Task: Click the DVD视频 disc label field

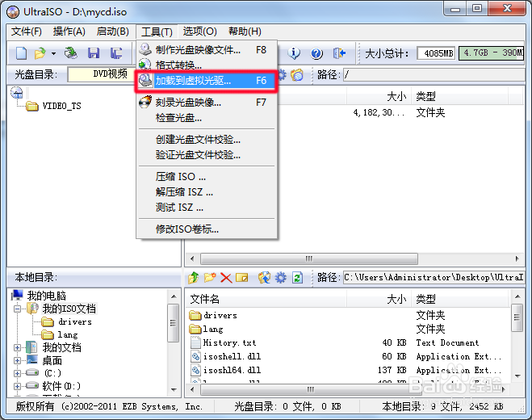Action: pyautogui.click(x=102, y=74)
